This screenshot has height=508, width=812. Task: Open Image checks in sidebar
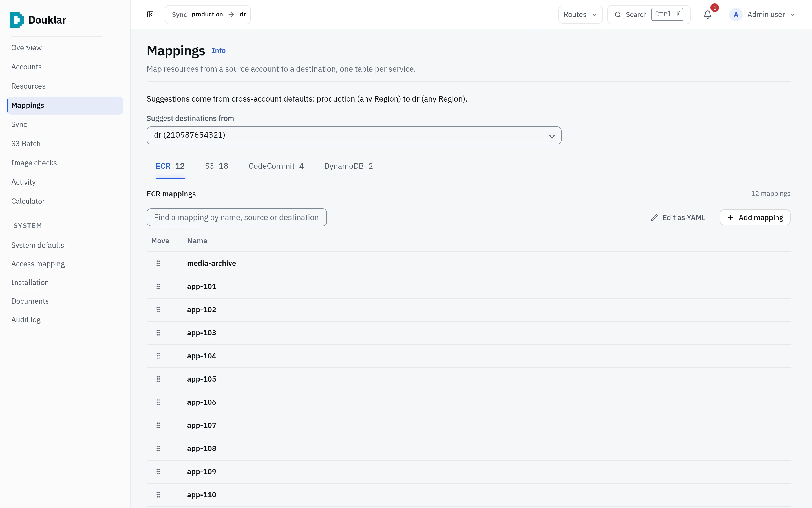click(34, 163)
